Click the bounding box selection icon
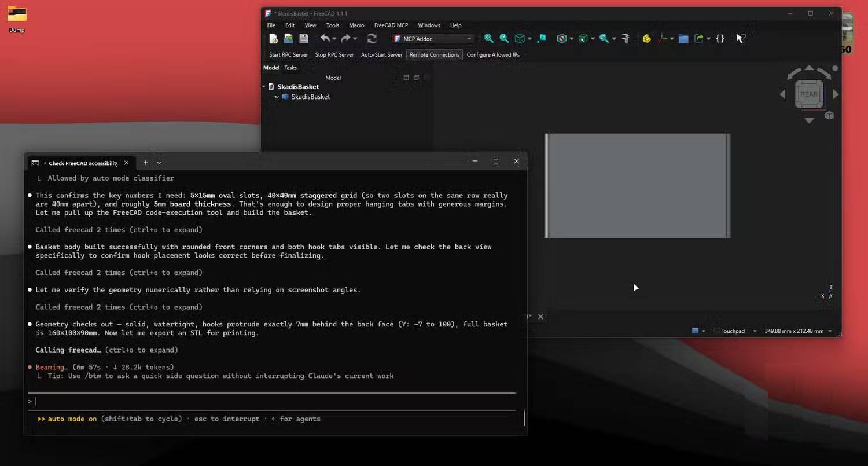The image size is (868, 466). point(583,38)
